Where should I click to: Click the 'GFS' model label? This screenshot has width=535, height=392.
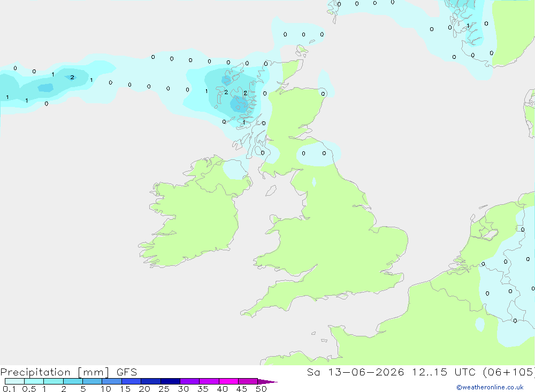(127, 372)
